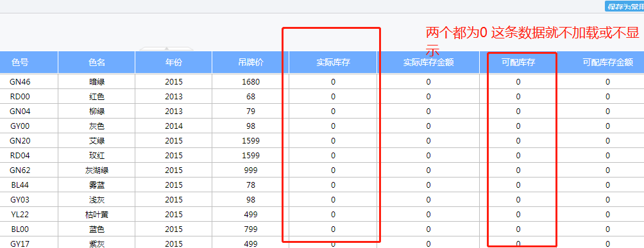Select the 暗绿 color name cell
Screen dimensions: 644x248
point(97,82)
